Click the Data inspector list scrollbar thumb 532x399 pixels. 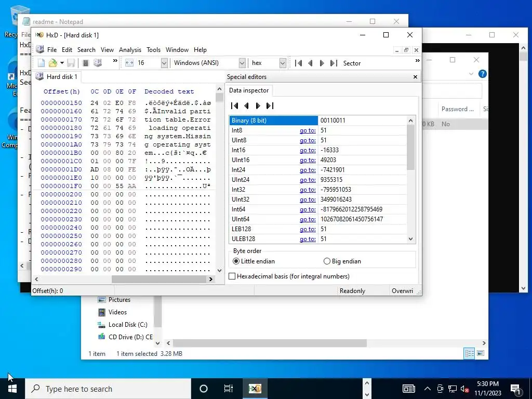(410, 148)
